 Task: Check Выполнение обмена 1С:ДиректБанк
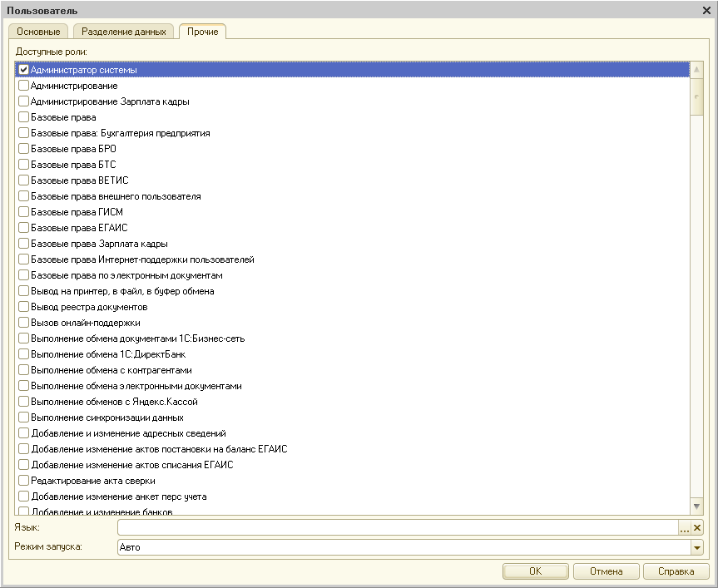23,353
